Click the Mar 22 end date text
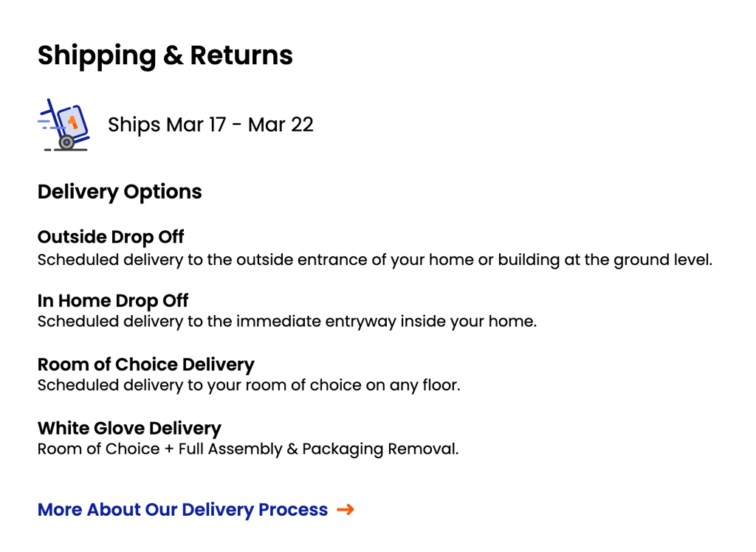 [281, 125]
